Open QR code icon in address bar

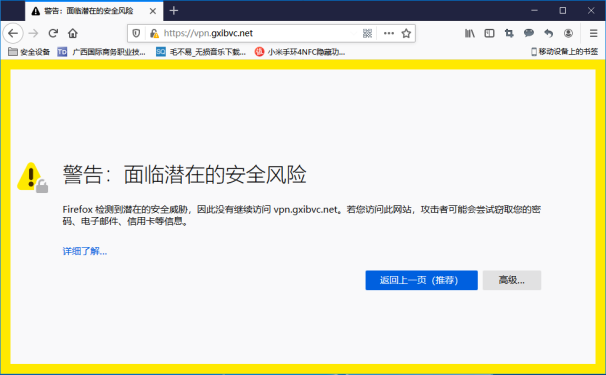(368, 34)
